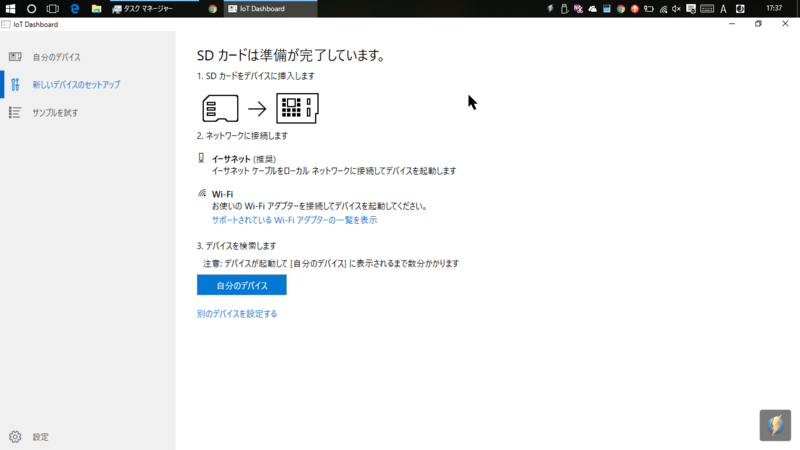Click the USB safely remove tray icon
The width and height of the screenshot is (800, 450).
pyautogui.click(x=564, y=9)
